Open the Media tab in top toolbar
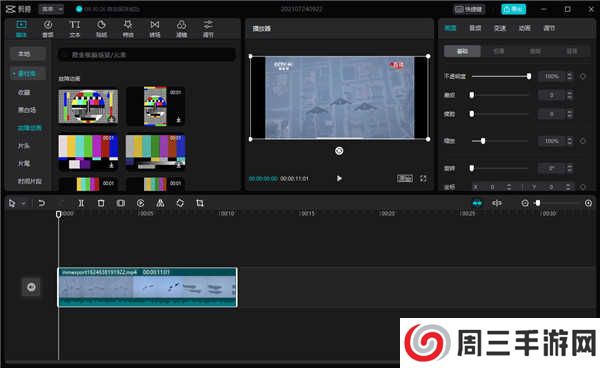 click(21, 29)
